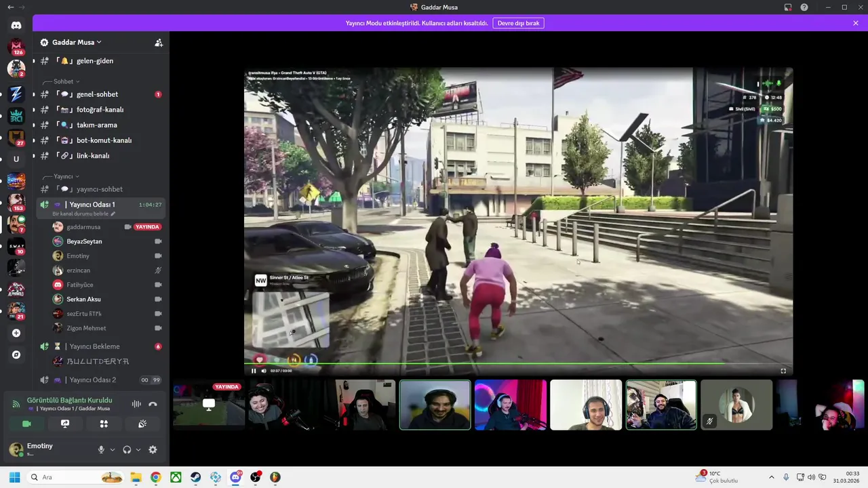Open File Explorer from the taskbar

click(136, 477)
